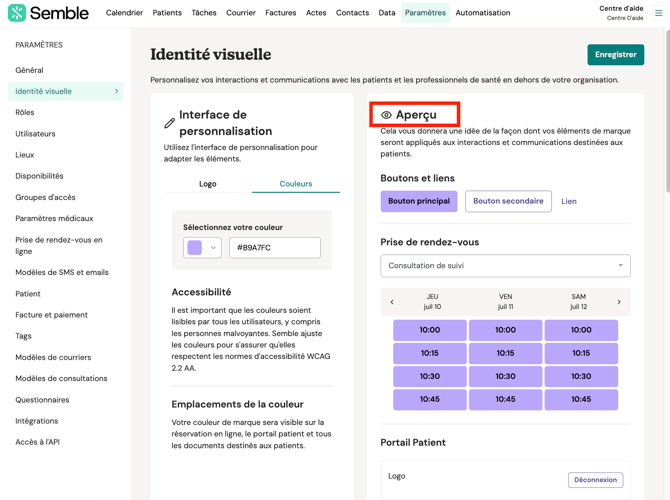Go to previous dates with left arrow
This screenshot has width=670, height=500.
tap(392, 302)
